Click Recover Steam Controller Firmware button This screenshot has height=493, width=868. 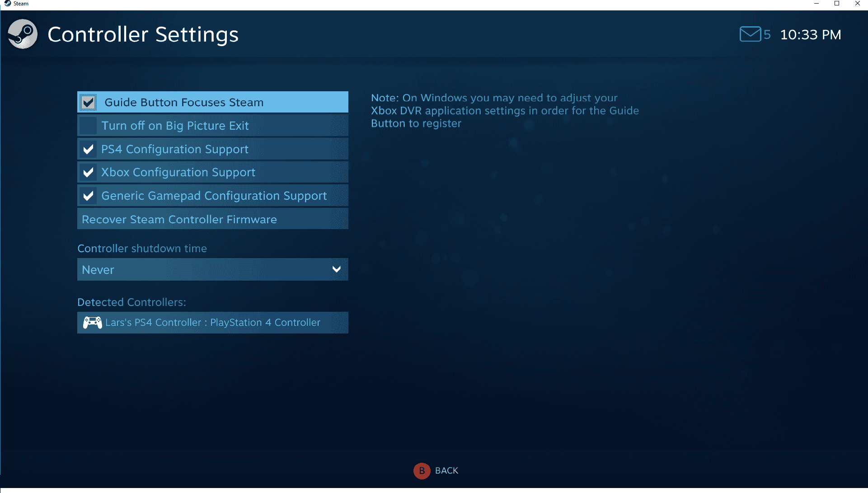[x=212, y=219]
